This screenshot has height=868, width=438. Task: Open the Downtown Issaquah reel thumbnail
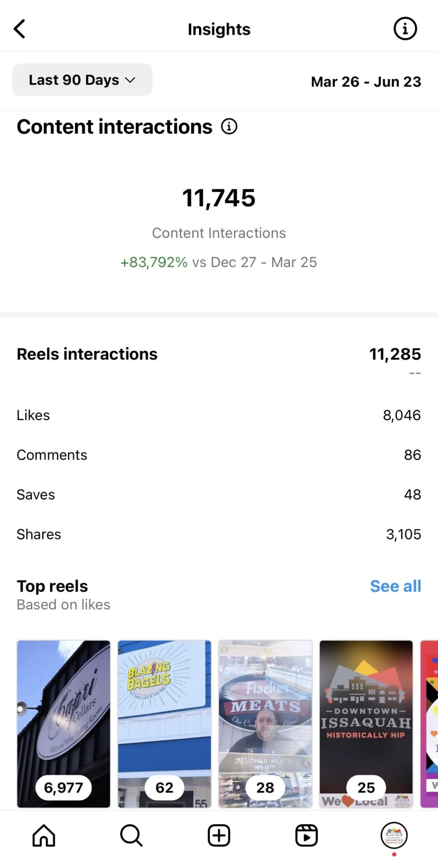tap(366, 723)
